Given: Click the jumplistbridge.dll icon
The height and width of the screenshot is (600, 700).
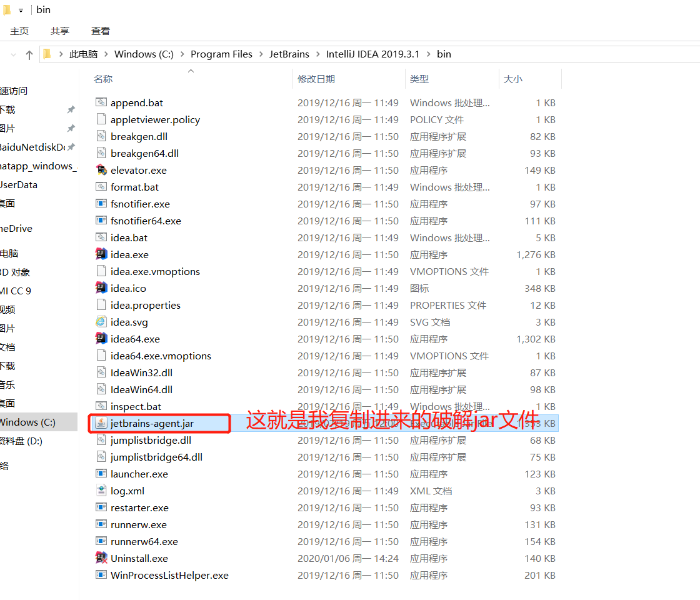Looking at the screenshot, I should (x=101, y=440).
